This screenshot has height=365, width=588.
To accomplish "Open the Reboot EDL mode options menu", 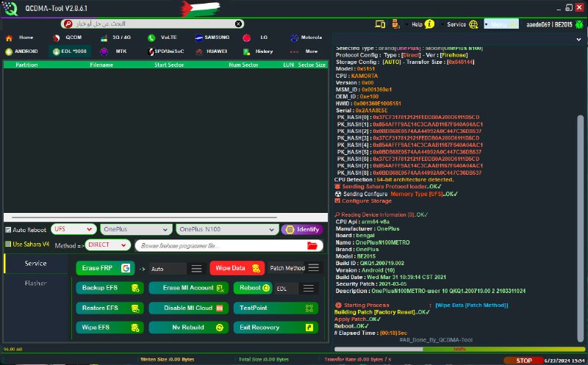I will (309, 288).
